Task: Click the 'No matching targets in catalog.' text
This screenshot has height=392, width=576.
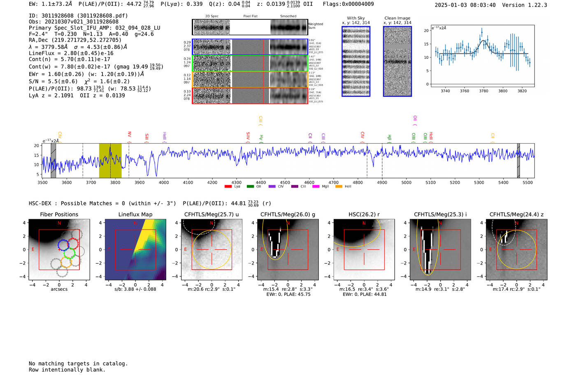Action: (78, 364)
